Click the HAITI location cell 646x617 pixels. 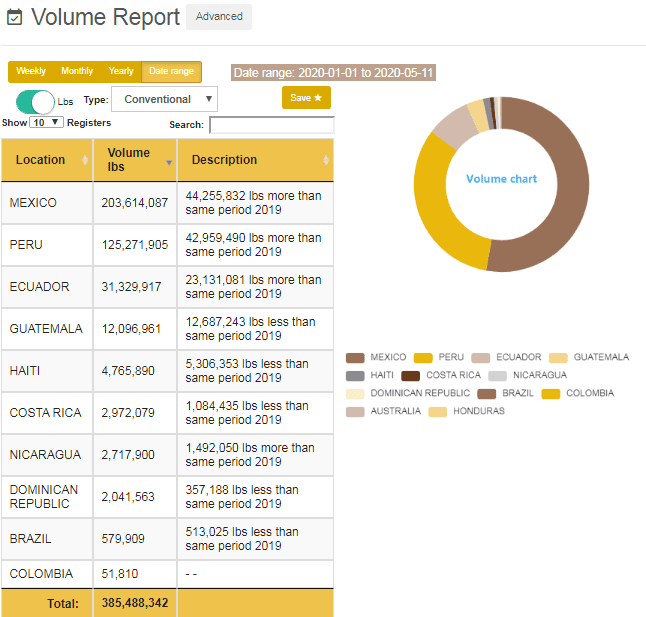[x=47, y=371]
